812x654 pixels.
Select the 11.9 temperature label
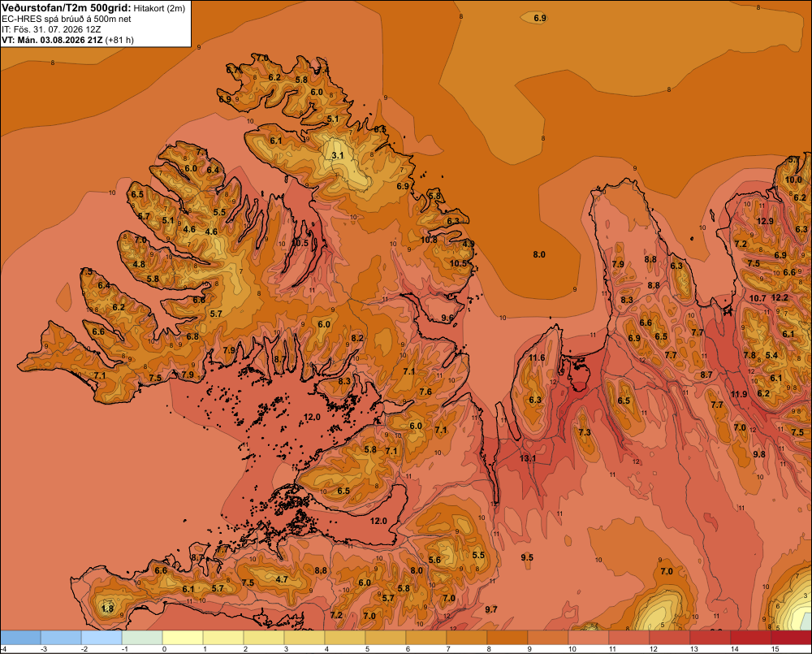coord(739,394)
